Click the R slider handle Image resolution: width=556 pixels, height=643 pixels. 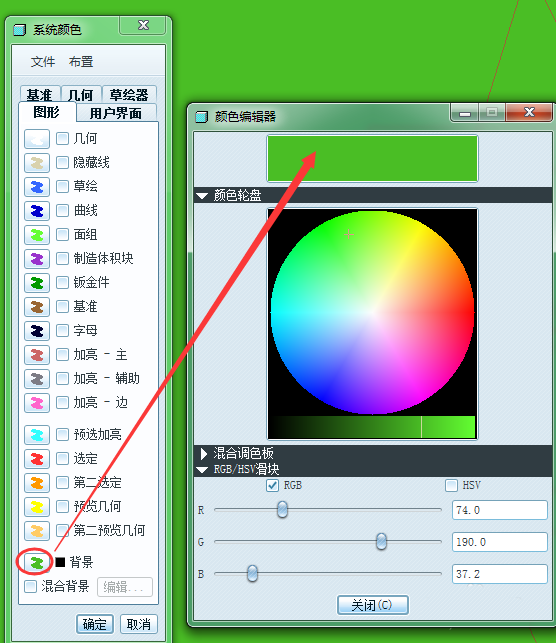282,510
